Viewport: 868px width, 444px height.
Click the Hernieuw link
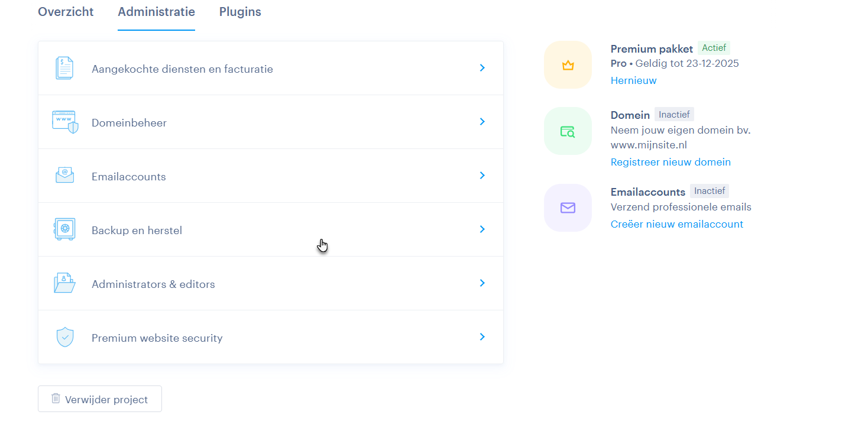(633, 80)
